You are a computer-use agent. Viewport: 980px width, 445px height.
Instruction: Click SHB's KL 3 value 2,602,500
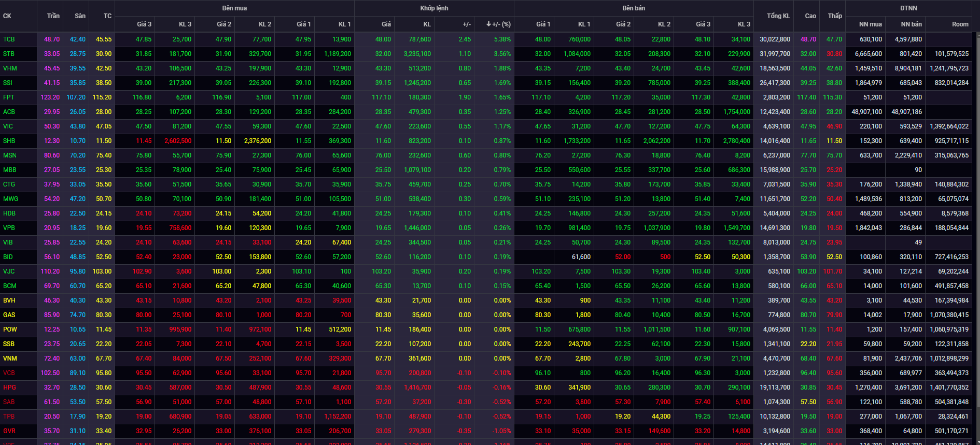(x=178, y=141)
